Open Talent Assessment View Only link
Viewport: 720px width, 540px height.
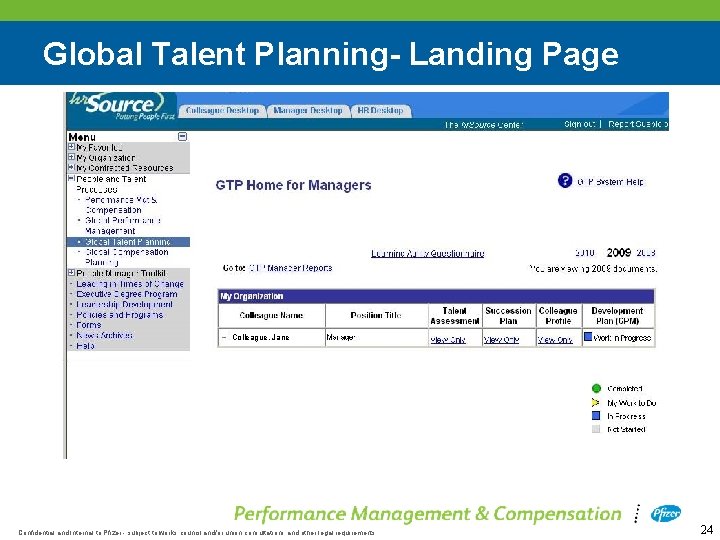click(x=448, y=340)
